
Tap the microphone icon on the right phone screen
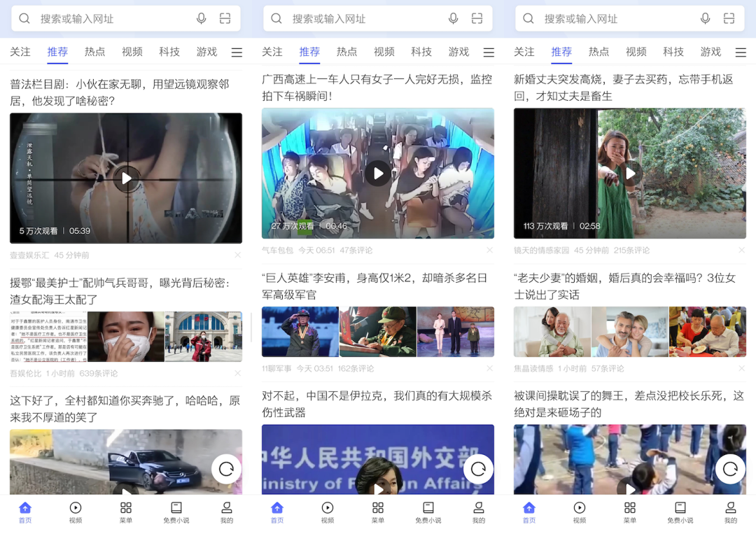[x=705, y=19]
